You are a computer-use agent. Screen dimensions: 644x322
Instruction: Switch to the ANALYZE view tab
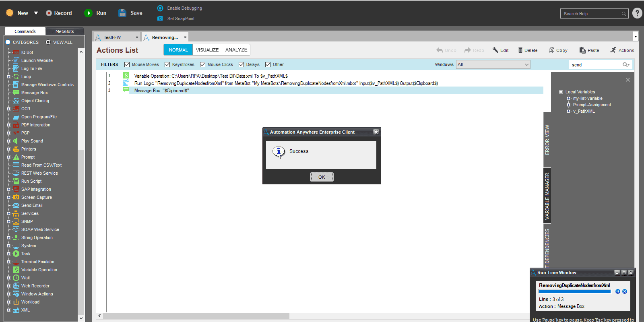click(236, 50)
